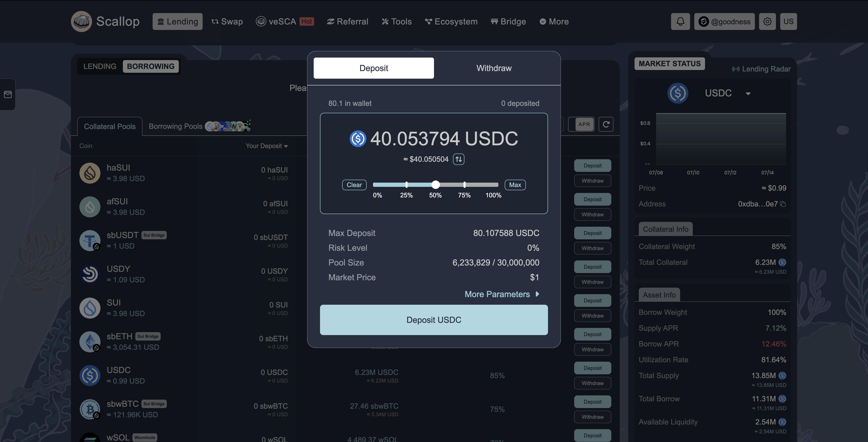Click Total Borrow USDC token icon
868x442 pixels.
click(x=783, y=399)
